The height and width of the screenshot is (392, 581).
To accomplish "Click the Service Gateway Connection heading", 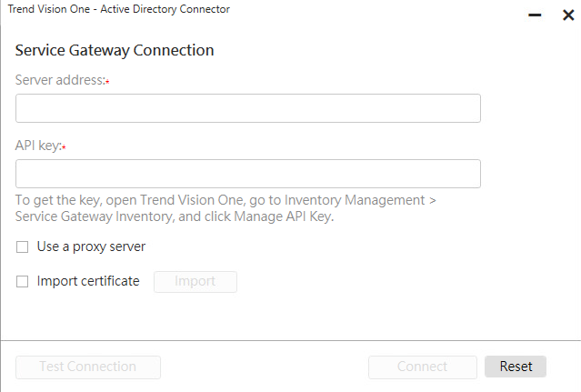I will click(x=115, y=50).
